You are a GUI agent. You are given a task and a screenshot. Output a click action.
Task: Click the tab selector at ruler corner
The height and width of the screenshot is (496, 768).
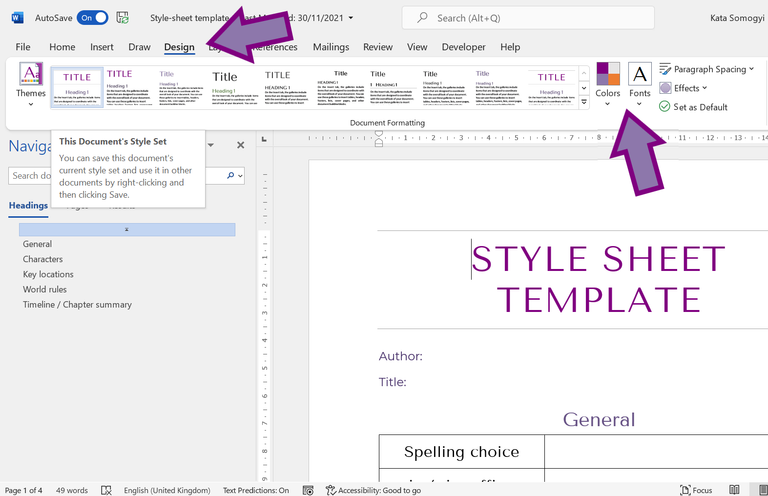[264, 139]
